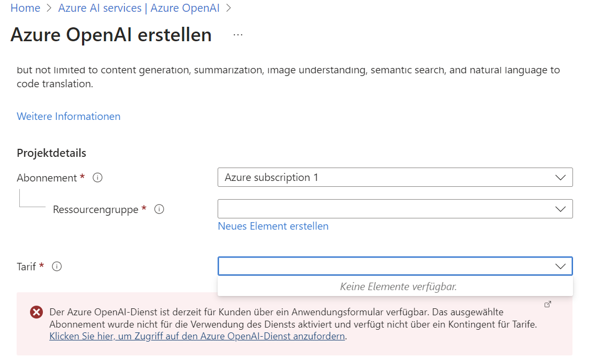This screenshot has width=610, height=364.
Task: Click link to request Azure OpenAI-Dienst access
Action: [x=197, y=336]
